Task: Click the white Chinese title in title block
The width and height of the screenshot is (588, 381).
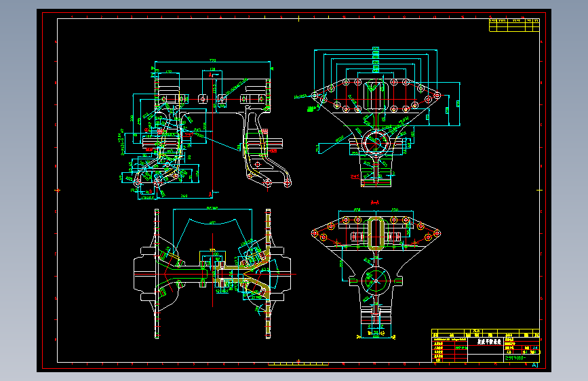Action: click(489, 342)
